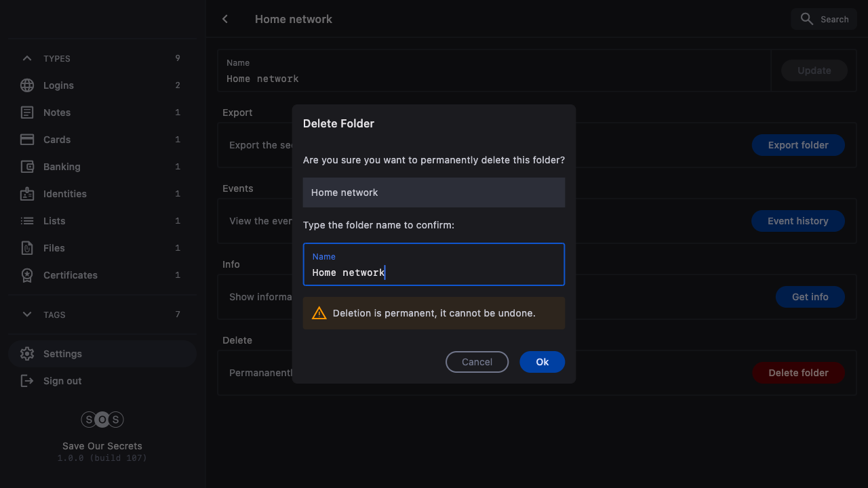This screenshot has height=488, width=868.
Task: Click the Search box
Action: (x=823, y=19)
